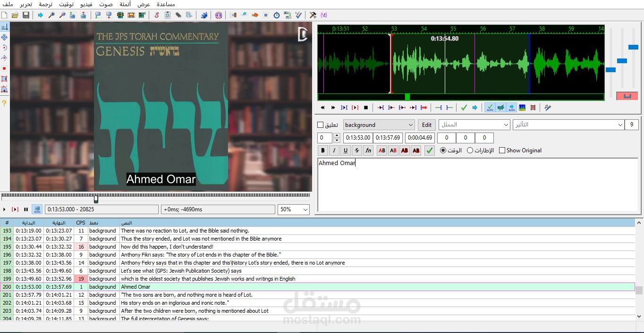Enable the Show Original checkbox
Screen dimensions: 644x333
[x=502, y=150]
